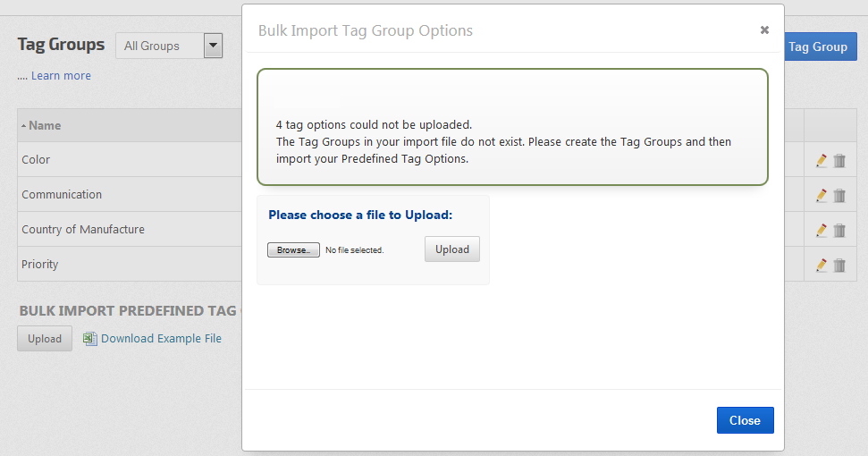
Task: Click Upload under Bulk Import Predefined Tag
Action: (45, 339)
